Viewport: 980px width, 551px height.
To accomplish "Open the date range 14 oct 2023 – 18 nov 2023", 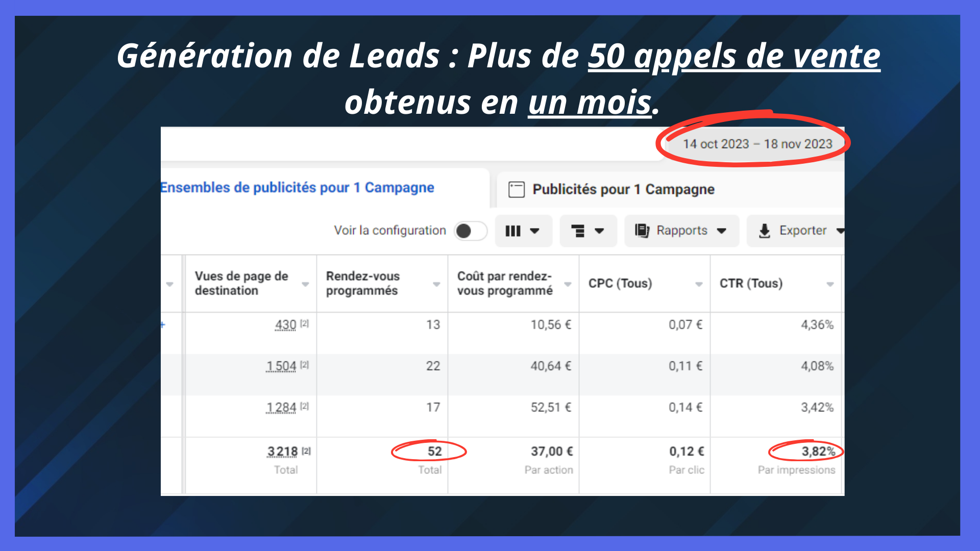I will click(x=757, y=144).
